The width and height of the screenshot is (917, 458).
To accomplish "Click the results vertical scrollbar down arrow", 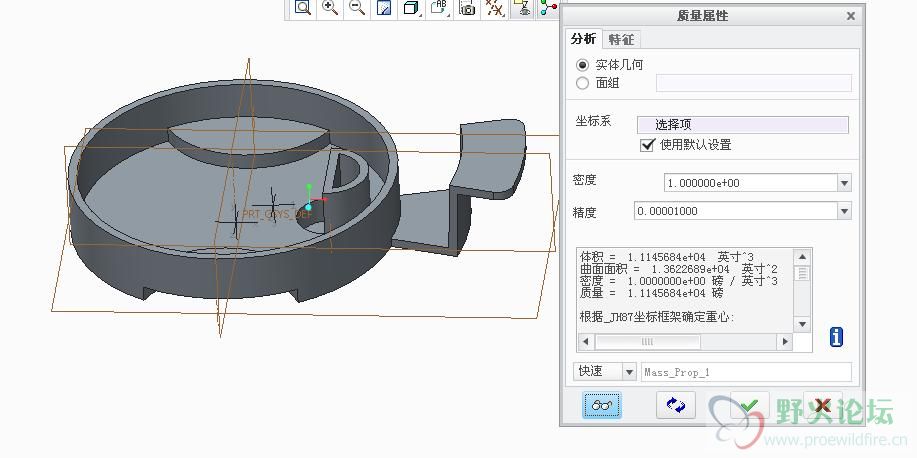I will [x=802, y=325].
